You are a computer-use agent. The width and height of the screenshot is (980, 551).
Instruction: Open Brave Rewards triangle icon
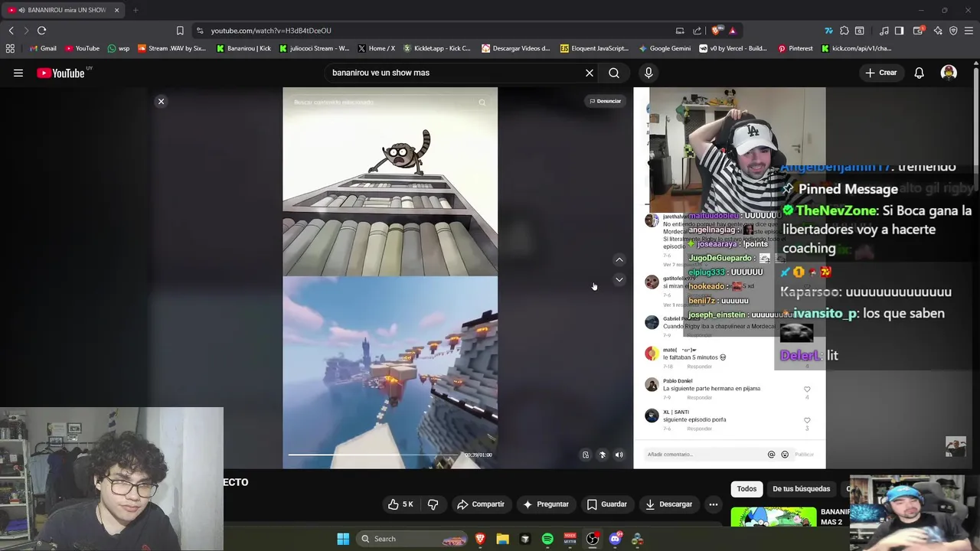point(732,31)
